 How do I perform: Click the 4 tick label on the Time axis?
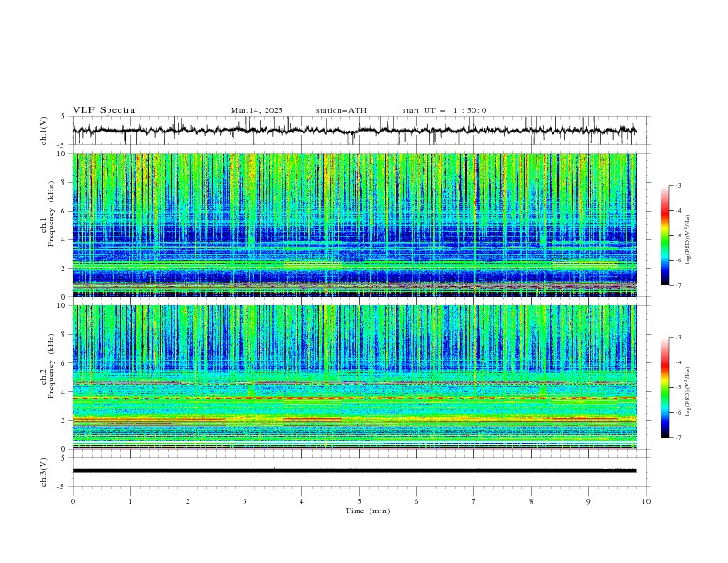[301, 501]
